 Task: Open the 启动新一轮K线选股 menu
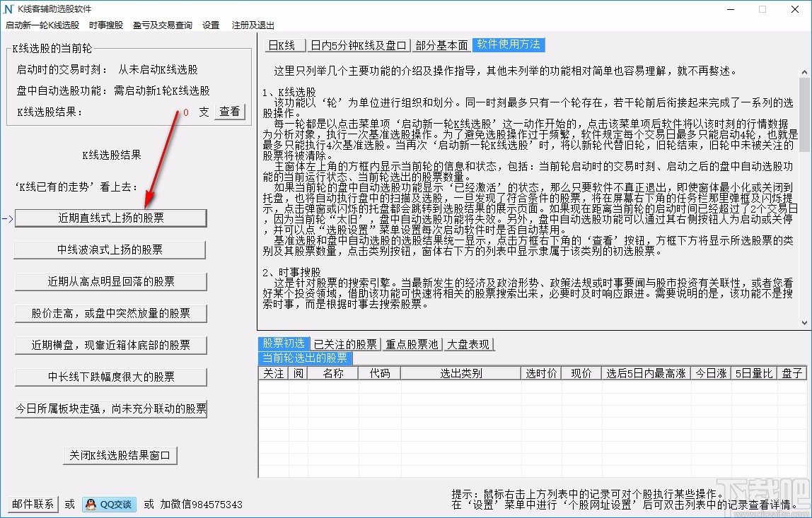pos(42,25)
